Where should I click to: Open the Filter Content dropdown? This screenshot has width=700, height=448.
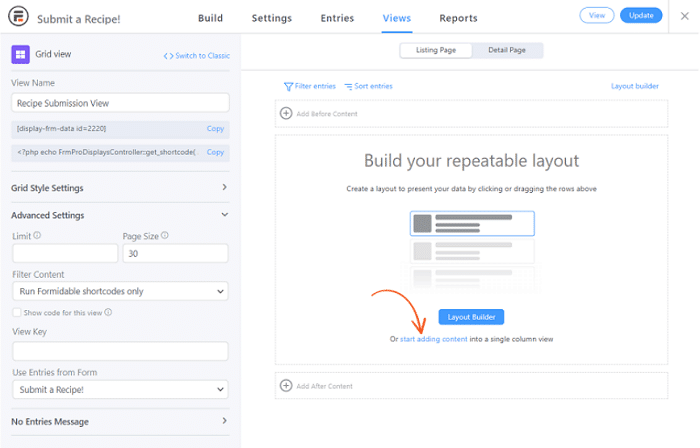click(120, 291)
